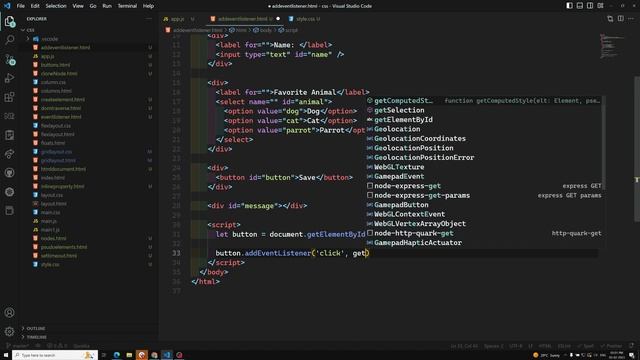Image resolution: width=640 pixels, height=360 pixels.
Task: Open the Run and Debug view
Action: click(x=9, y=78)
